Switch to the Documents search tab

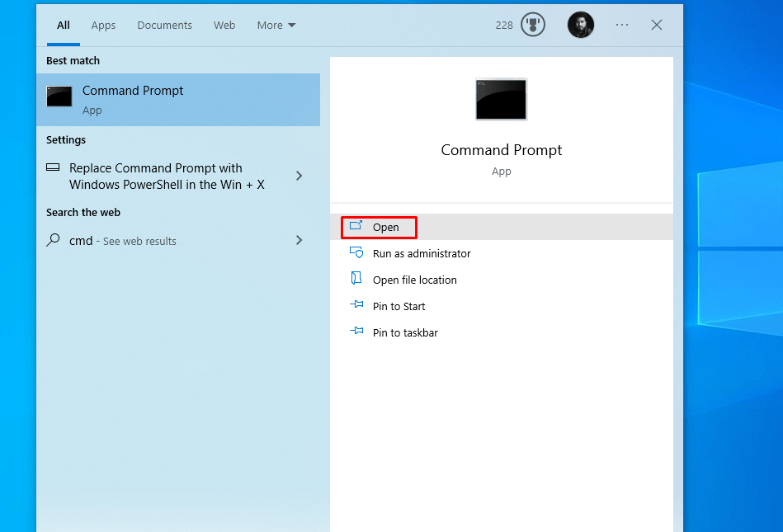point(164,25)
